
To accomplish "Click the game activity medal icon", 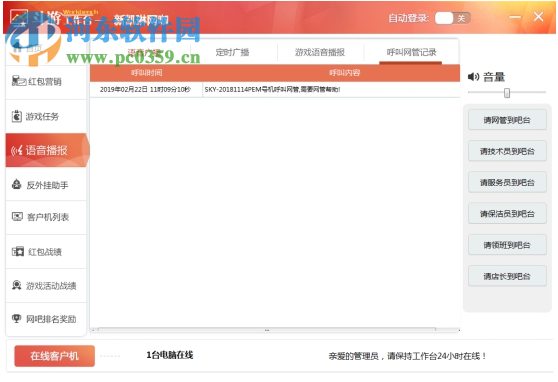I will click(17, 285).
